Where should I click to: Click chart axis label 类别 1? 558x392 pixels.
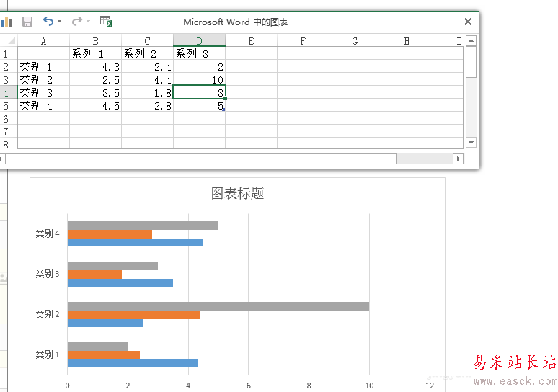48,355
